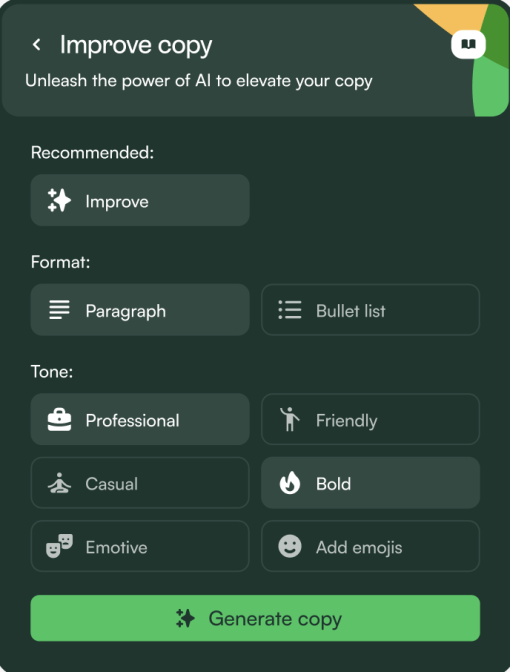Choose the Paragraph format option
Viewport: 510px width, 672px height.
click(140, 309)
